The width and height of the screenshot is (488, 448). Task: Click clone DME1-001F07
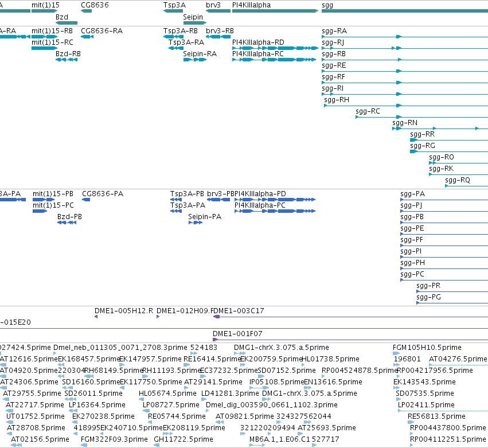(x=350, y=340)
